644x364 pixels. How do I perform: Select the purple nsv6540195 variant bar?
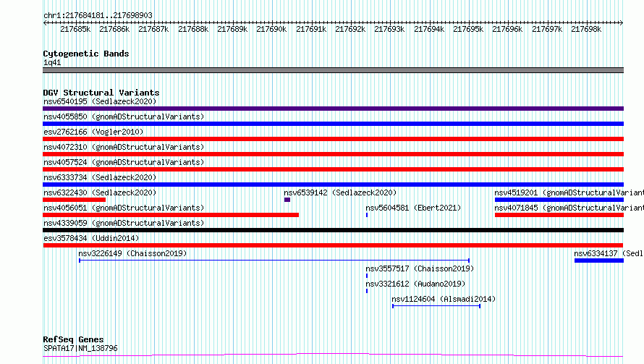tap(333, 109)
